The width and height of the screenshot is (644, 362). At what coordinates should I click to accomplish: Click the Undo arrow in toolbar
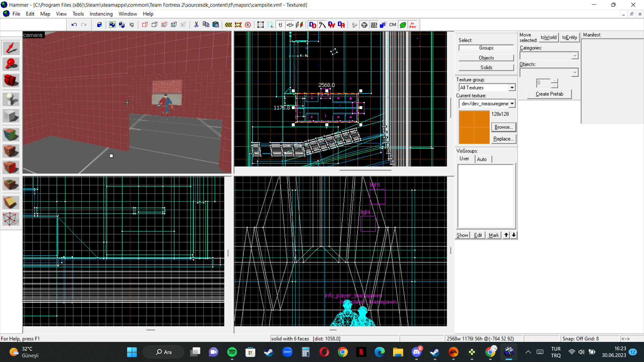(x=74, y=25)
